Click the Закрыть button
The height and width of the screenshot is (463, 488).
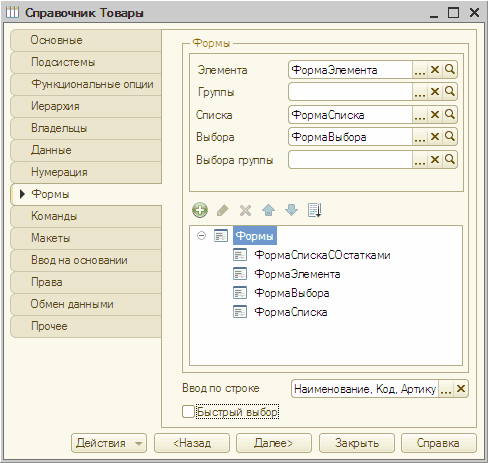coord(357,443)
